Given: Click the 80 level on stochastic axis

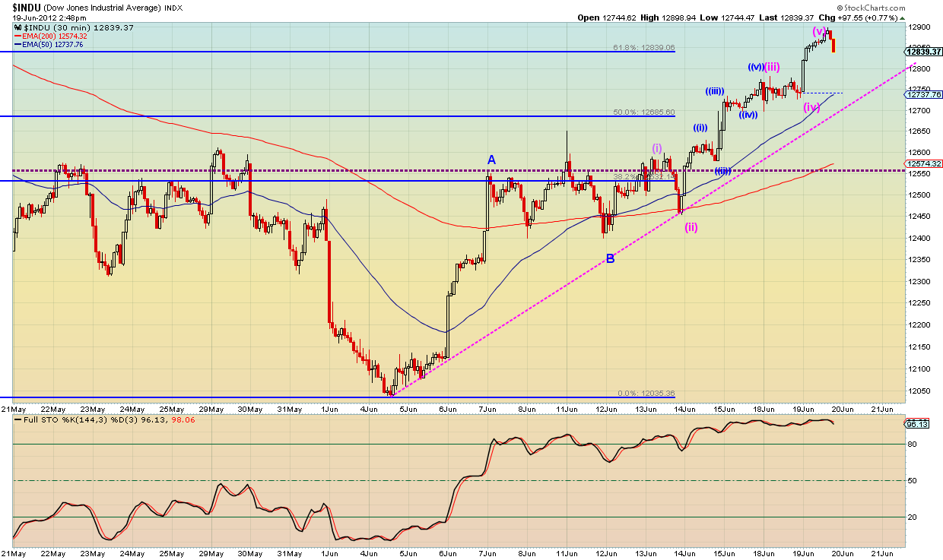Looking at the screenshot, I should 913,445.
